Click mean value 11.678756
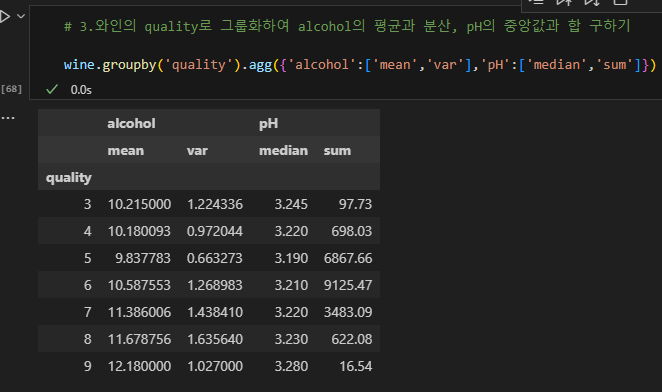 [139, 339]
